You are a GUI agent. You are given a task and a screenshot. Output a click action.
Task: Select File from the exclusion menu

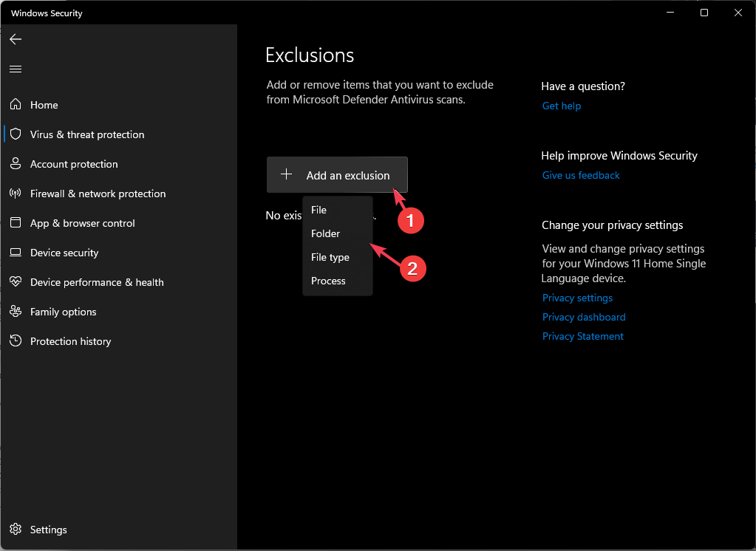pyautogui.click(x=319, y=211)
